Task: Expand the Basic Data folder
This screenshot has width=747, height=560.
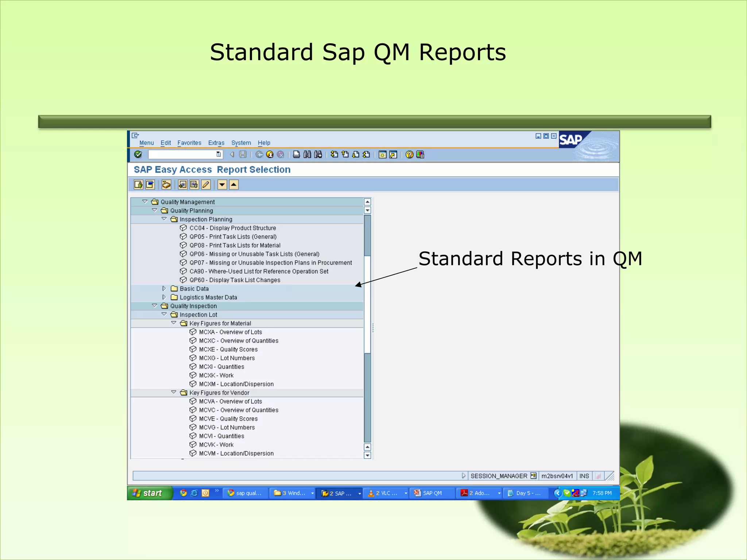Action: pos(164,288)
